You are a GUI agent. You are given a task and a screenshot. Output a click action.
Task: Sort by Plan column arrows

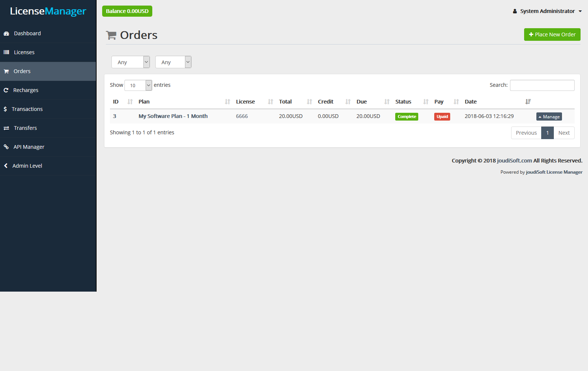[x=228, y=102]
